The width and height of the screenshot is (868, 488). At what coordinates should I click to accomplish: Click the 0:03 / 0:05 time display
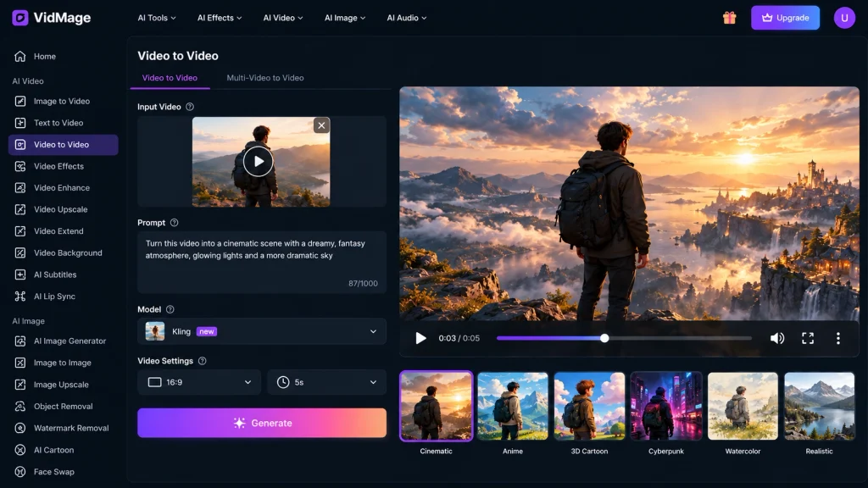(x=459, y=338)
